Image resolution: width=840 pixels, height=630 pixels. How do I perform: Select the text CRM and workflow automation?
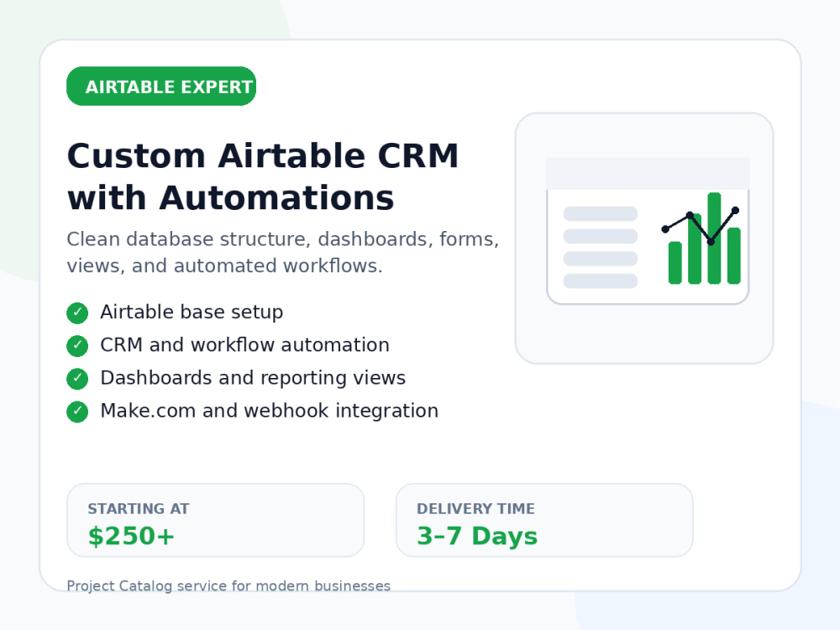point(244,345)
